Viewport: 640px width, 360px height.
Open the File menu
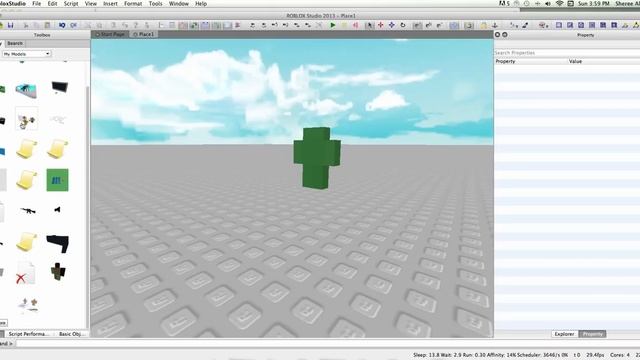pos(36,4)
